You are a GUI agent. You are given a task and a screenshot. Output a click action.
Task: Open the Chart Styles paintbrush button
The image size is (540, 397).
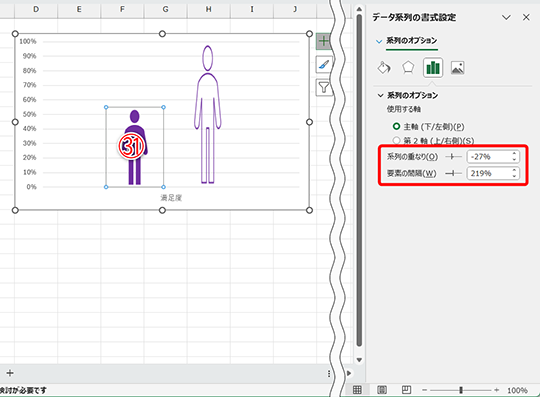tap(324, 64)
